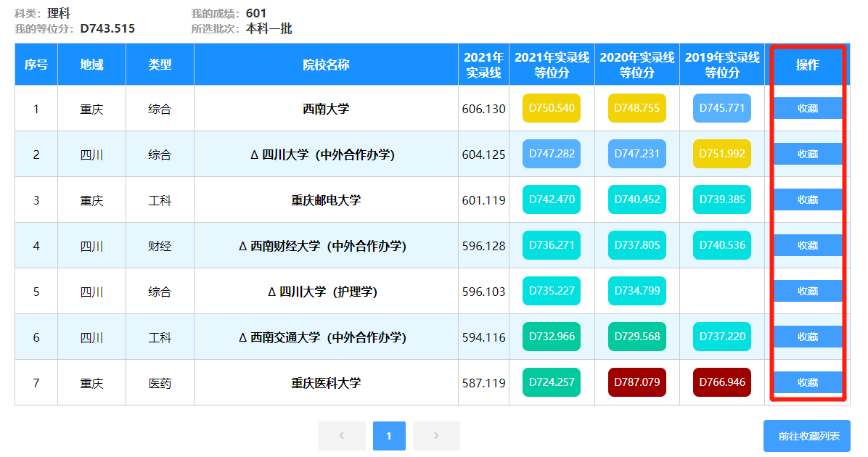Click blue badge D745.771
This screenshot has height=457, width=868.
[x=722, y=108]
